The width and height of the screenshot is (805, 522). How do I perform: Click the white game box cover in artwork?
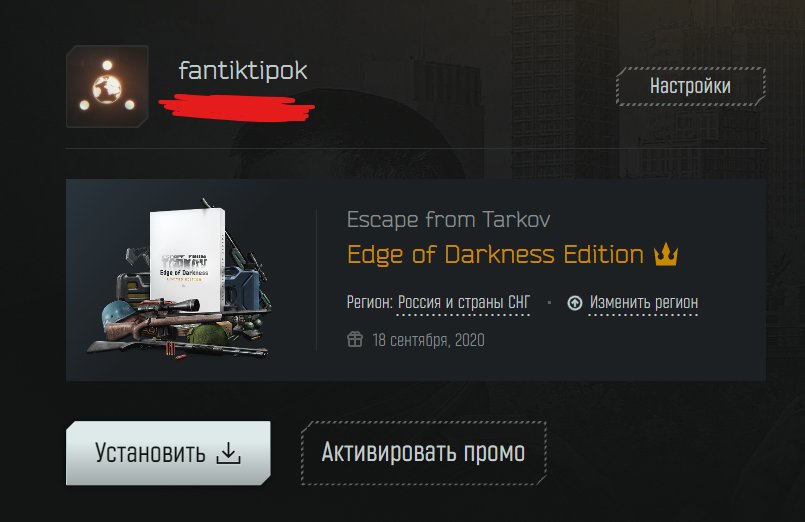tap(187, 261)
